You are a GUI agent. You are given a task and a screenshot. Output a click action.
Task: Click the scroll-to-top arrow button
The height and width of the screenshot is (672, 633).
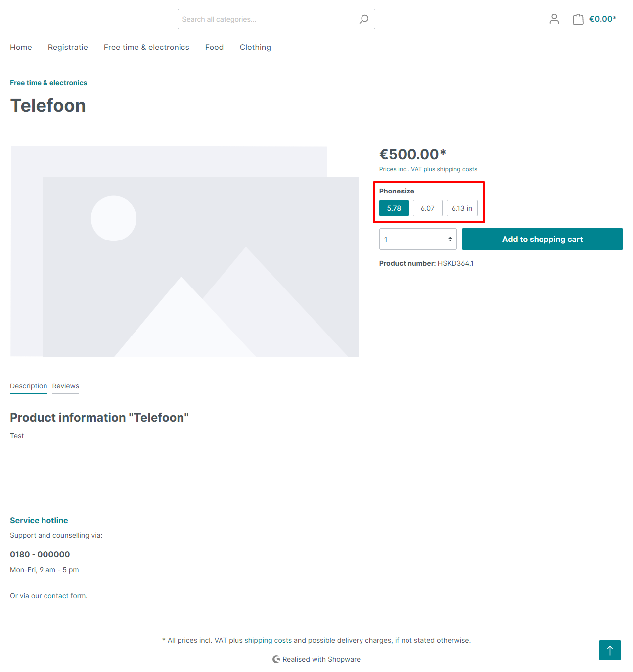[x=610, y=650]
